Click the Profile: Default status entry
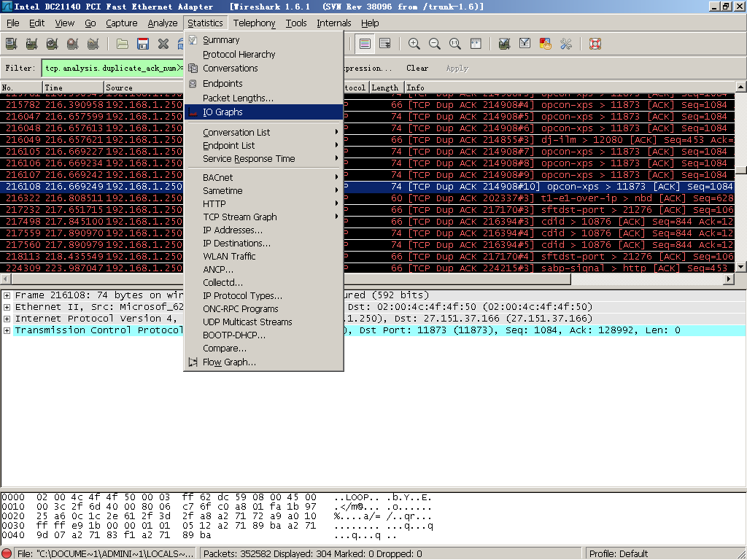Screen dimensions: 747x560 (x=619, y=554)
